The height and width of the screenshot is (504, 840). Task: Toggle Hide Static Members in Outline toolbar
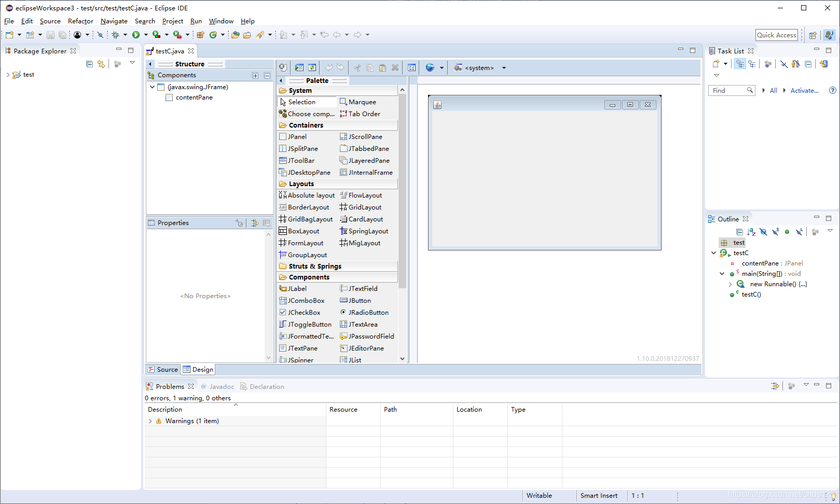[x=775, y=232]
